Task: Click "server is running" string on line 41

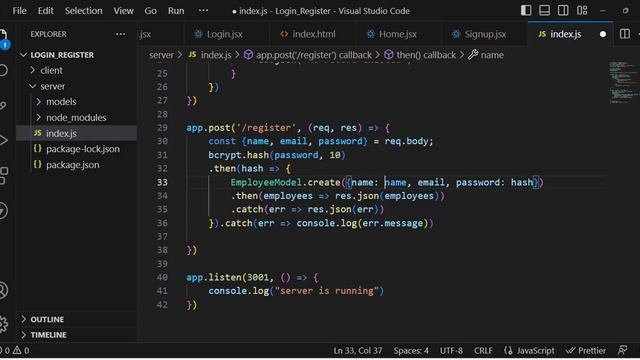Action: tap(327, 291)
